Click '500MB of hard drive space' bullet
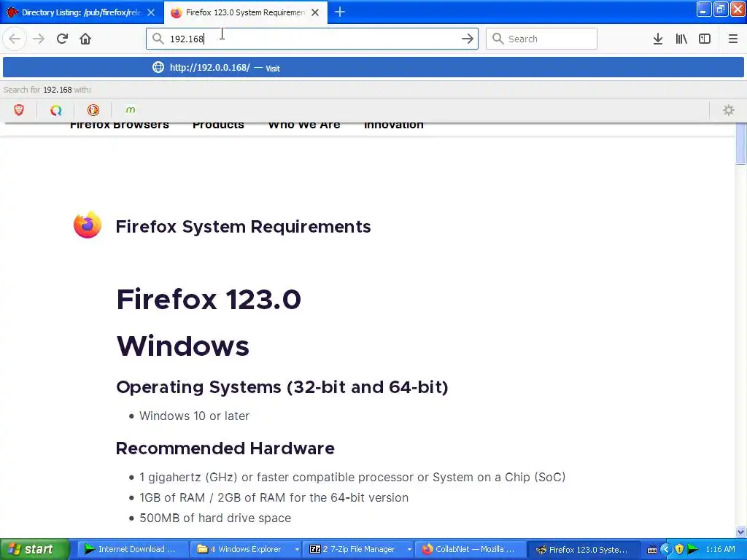747x560 pixels. coord(215,518)
